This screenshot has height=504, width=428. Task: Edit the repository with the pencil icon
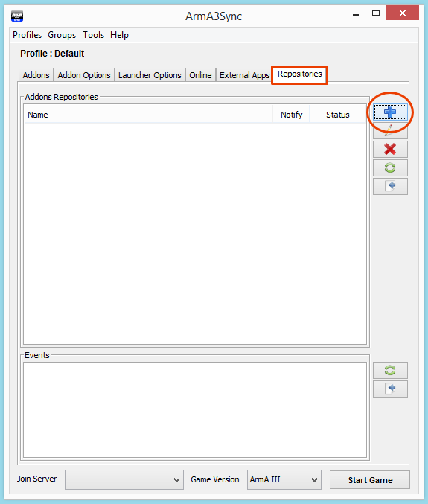click(390, 130)
